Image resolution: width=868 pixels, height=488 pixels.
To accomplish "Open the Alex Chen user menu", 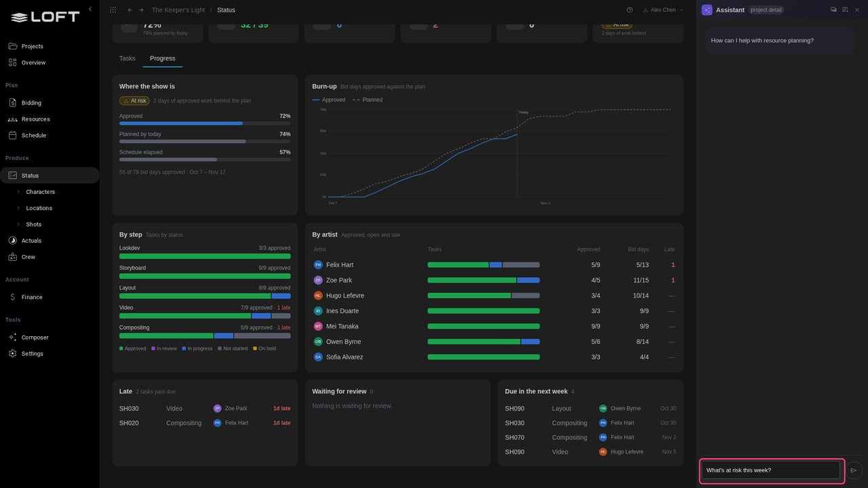I will pyautogui.click(x=663, y=10).
